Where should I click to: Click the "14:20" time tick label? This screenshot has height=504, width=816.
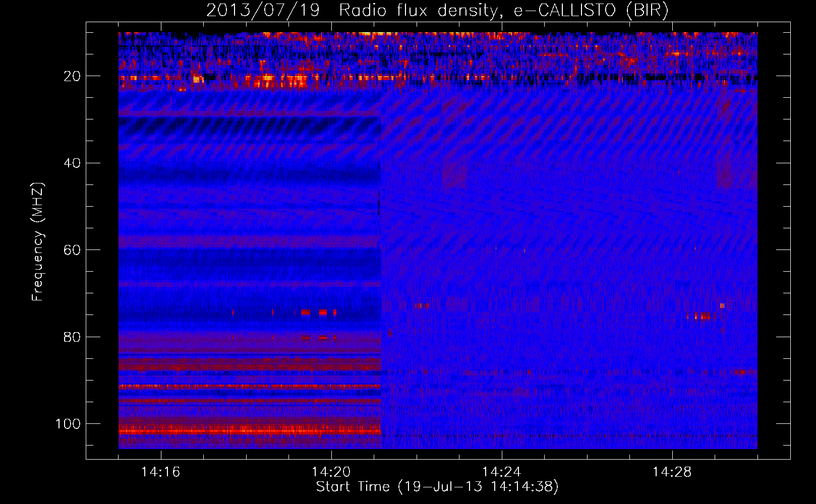click(331, 472)
